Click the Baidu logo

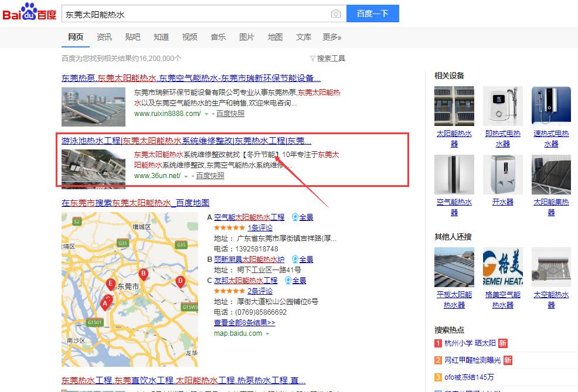pos(29,13)
